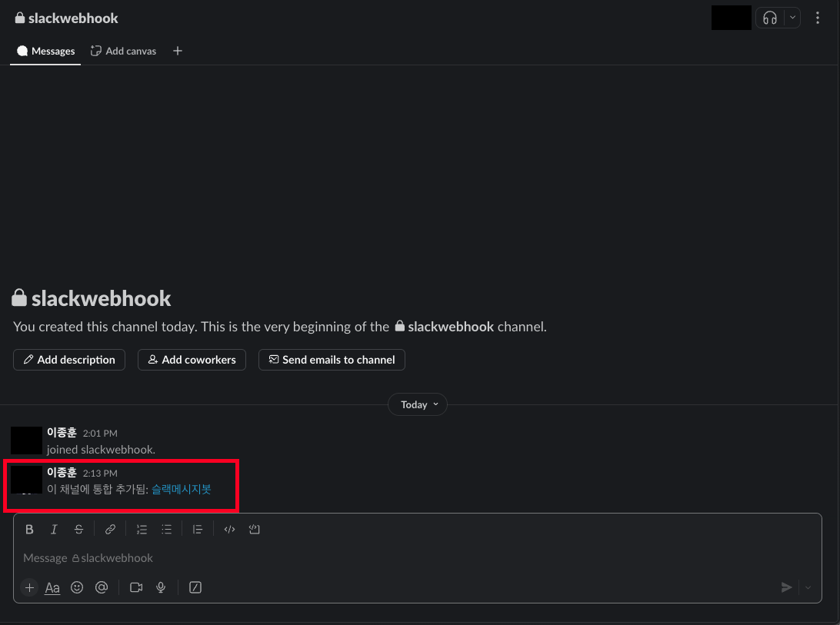This screenshot has height=625, width=840.
Task: Toggle blockquote formatting
Action: [x=198, y=530]
